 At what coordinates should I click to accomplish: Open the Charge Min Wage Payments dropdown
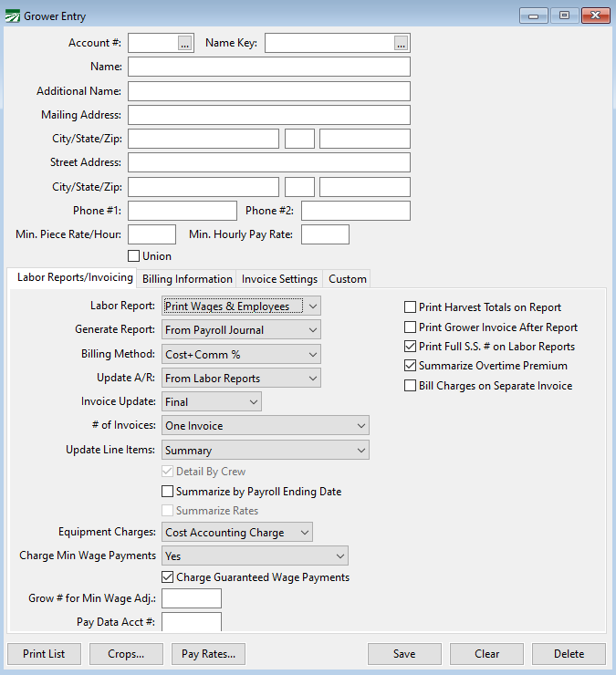(256, 556)
